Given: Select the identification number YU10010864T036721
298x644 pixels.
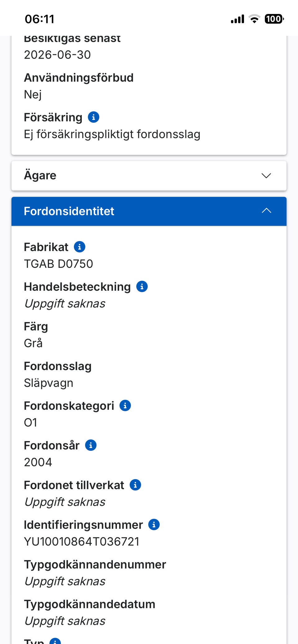Looking at the screenshot, I should (x=82, y=542).
